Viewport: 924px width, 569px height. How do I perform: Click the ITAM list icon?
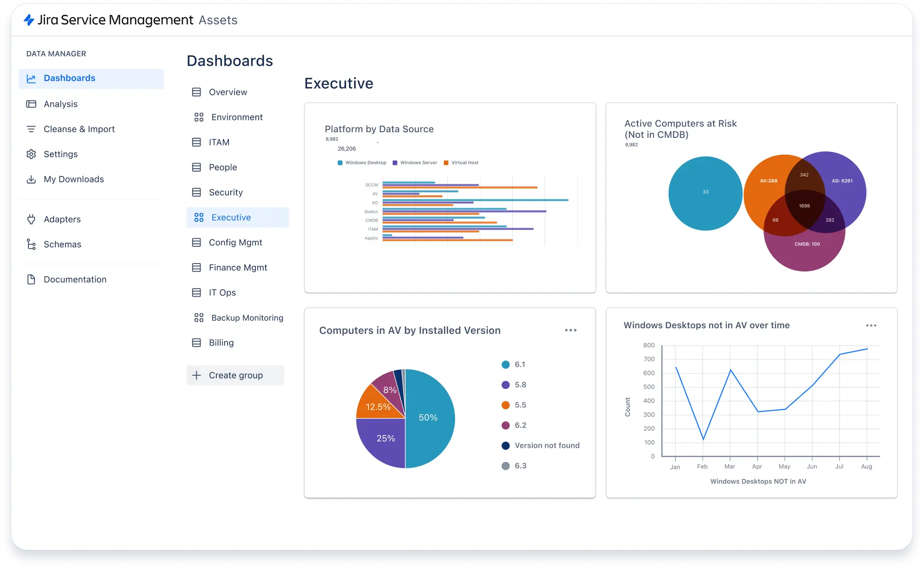click(197, 142)
